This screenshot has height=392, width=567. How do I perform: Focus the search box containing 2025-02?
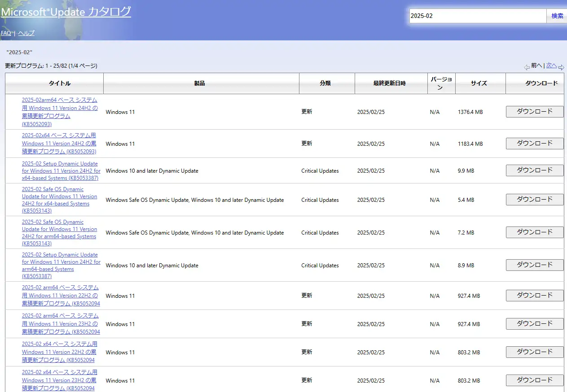(x=477, y=16)
